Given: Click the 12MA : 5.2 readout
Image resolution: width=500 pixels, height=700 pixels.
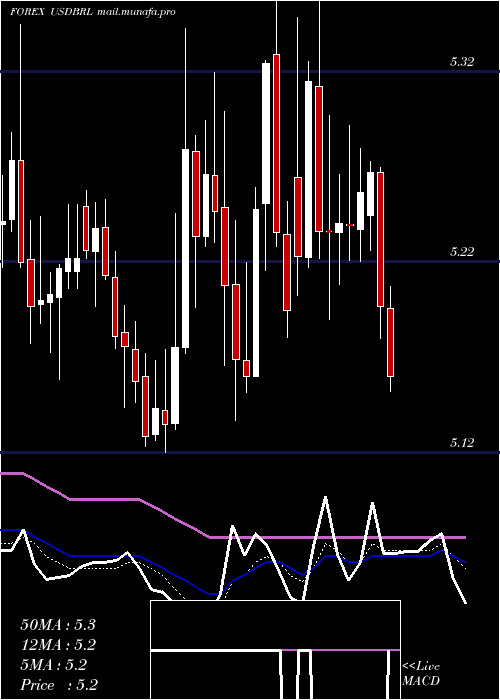Looking at the screenshot, I should pyautogui.click(x=58, y=645).
